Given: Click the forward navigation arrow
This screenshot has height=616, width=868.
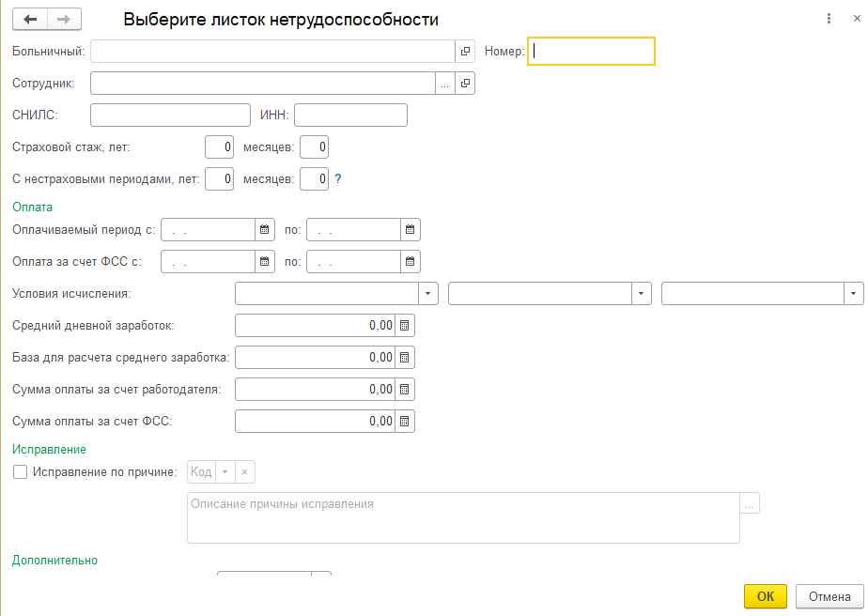Looking at the screenshot, I should [64, 19].
